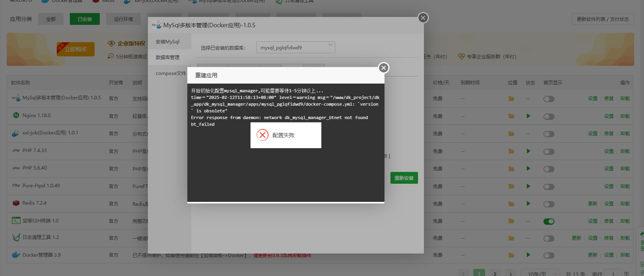The width and height of the screenshot is (644, 276).
Task: Toggle home display for Redis 7.2.4
Action: click(549, 204)
